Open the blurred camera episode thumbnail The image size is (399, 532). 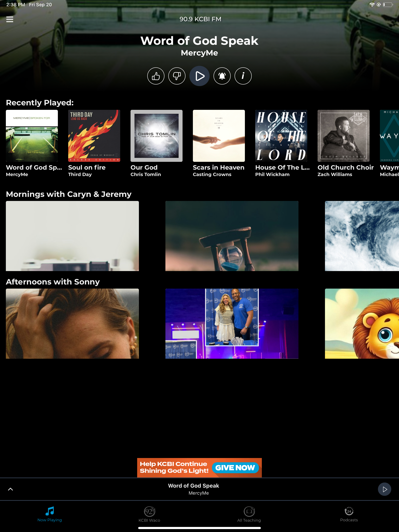72,236
